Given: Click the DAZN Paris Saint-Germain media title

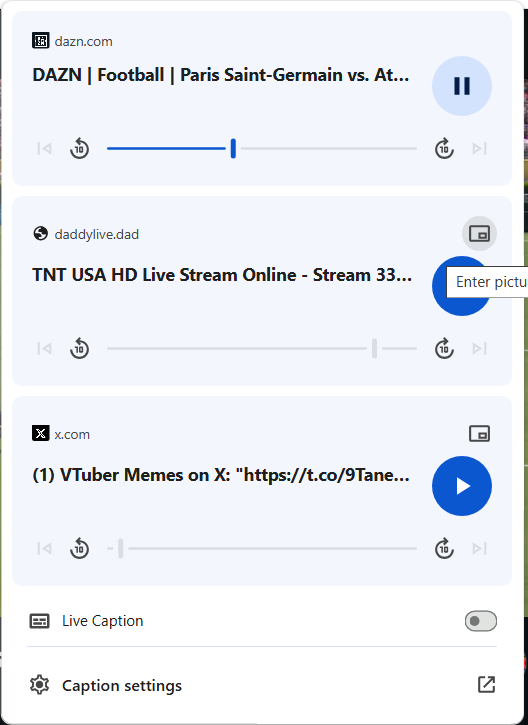Looking at the screenshot, I should click(x=221, y=75).
